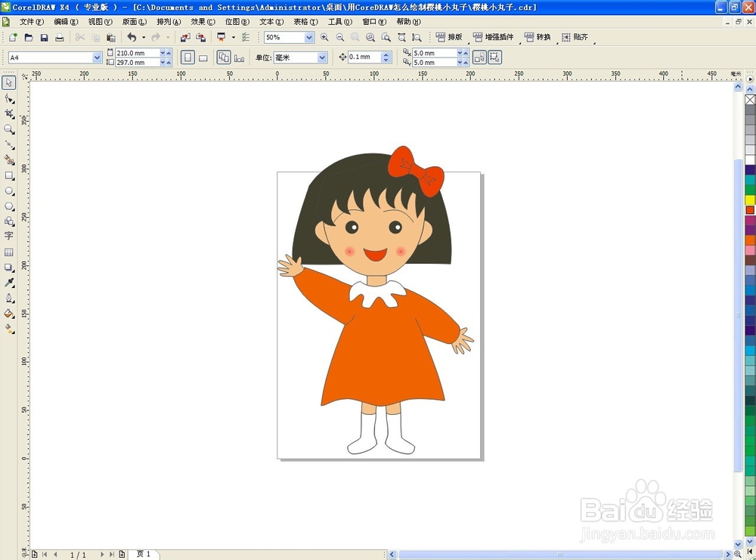Select the Interactive Blend tool
This screenshot has height=560, width=756.
point(8,268)
